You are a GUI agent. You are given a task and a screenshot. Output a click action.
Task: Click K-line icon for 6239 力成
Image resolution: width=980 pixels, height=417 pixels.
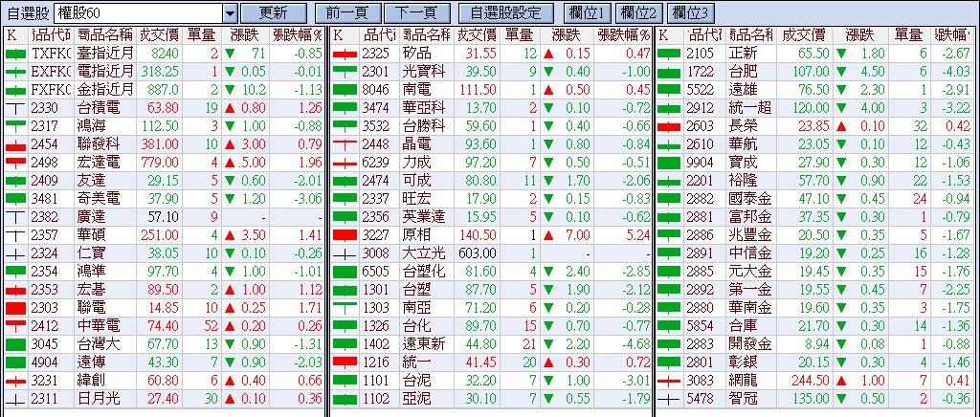point(345,163)
